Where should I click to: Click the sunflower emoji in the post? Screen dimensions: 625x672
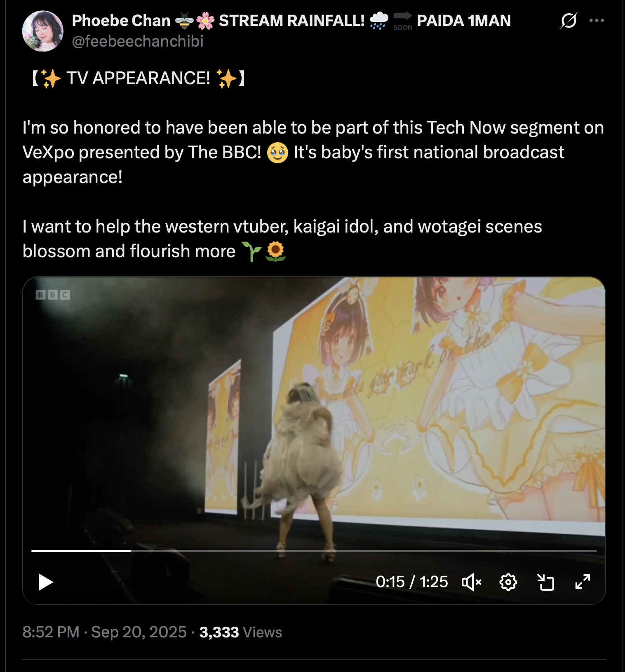276,251
